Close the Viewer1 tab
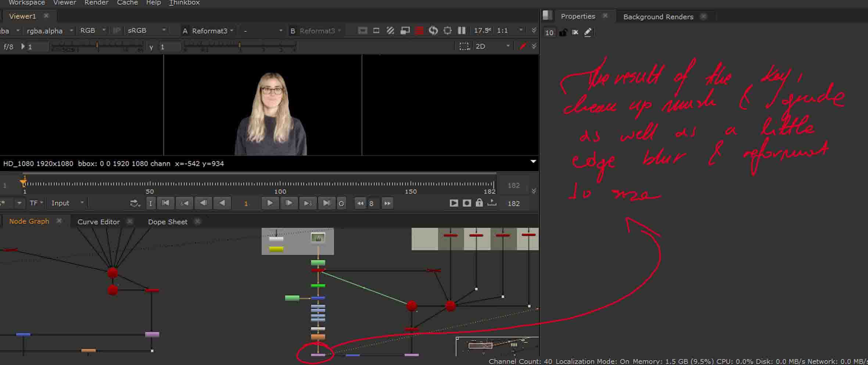The image size is (868, 365). point(46,15)
